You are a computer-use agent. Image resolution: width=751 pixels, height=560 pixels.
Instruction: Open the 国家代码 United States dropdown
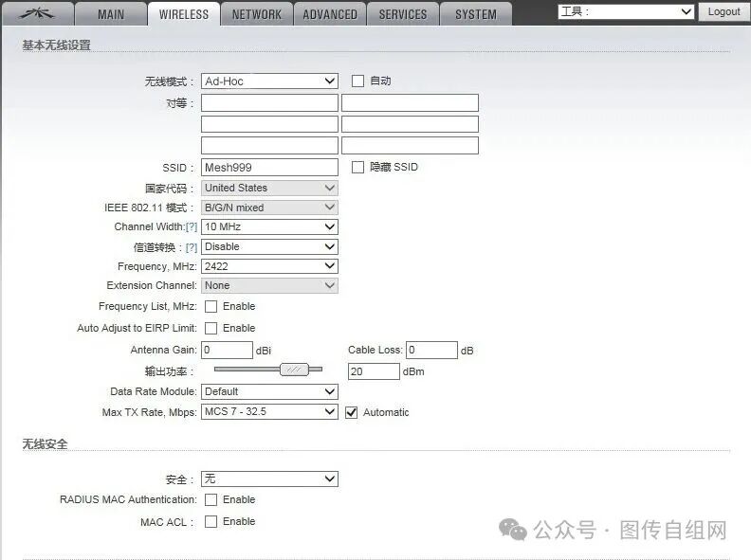pos(269,188)
